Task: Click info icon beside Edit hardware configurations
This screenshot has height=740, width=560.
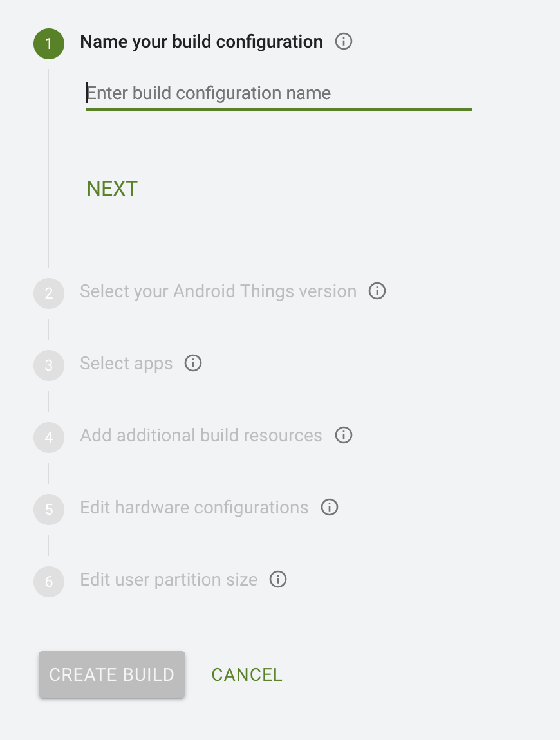Action: coord(329,507)
